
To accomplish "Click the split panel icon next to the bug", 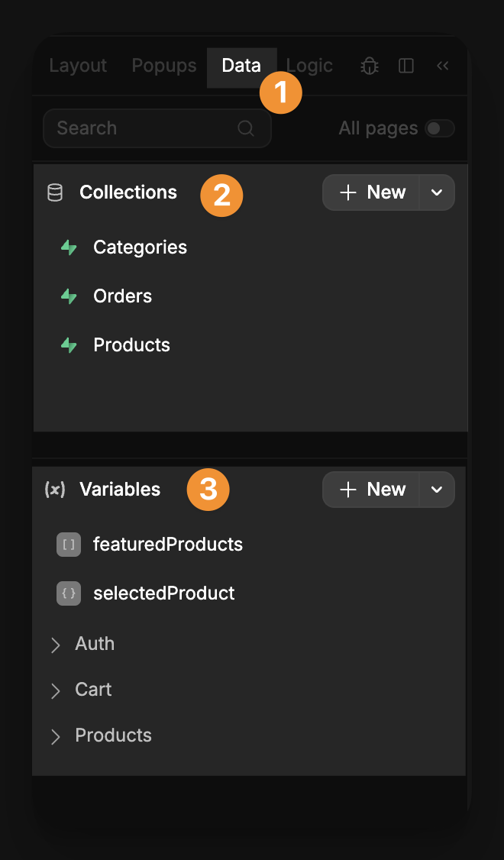I will (x=405, y=66).
